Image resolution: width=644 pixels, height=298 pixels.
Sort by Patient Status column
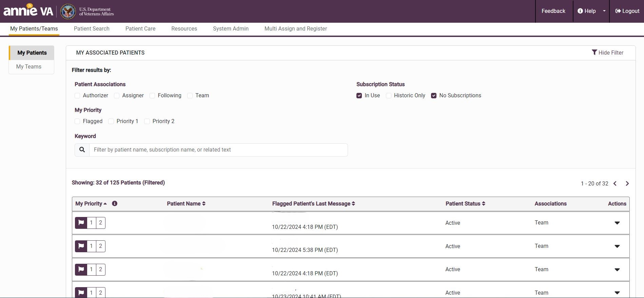pos(465,204)
